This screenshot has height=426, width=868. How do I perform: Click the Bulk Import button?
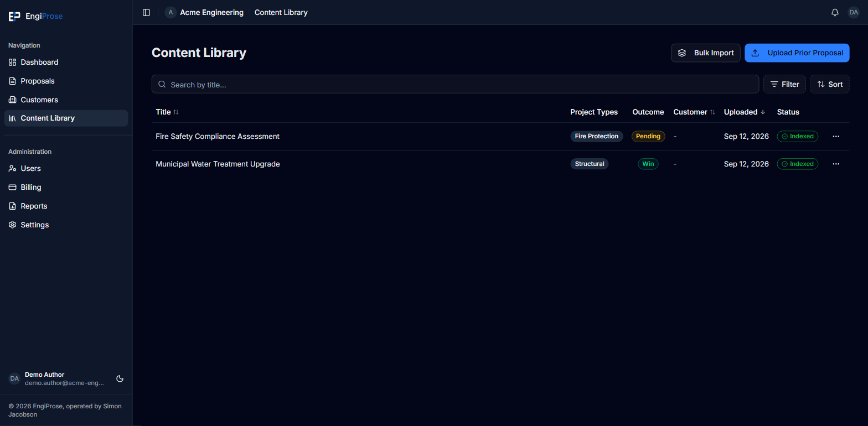(706, 53)
